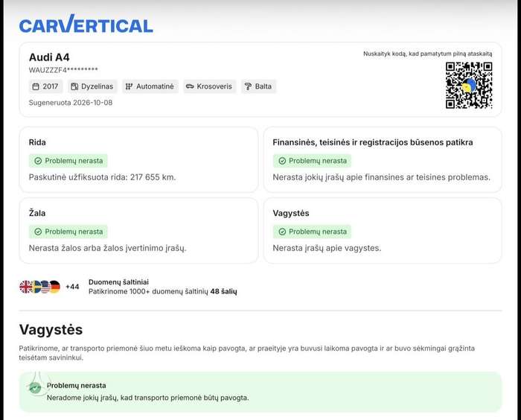Click Problemų nerasta badge in Vagystės card
Image resolution: width=521 pixels, height=420 pixels.
[x=312, y=232]
